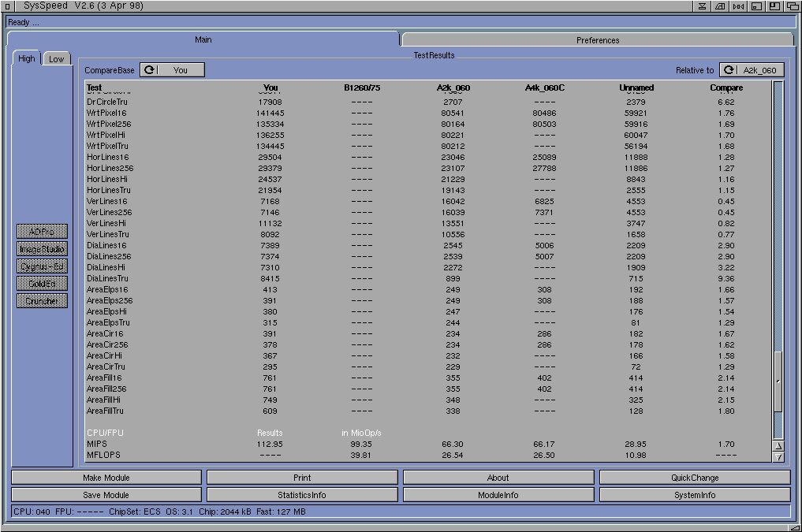Click the Print button

tap(302, 478)
